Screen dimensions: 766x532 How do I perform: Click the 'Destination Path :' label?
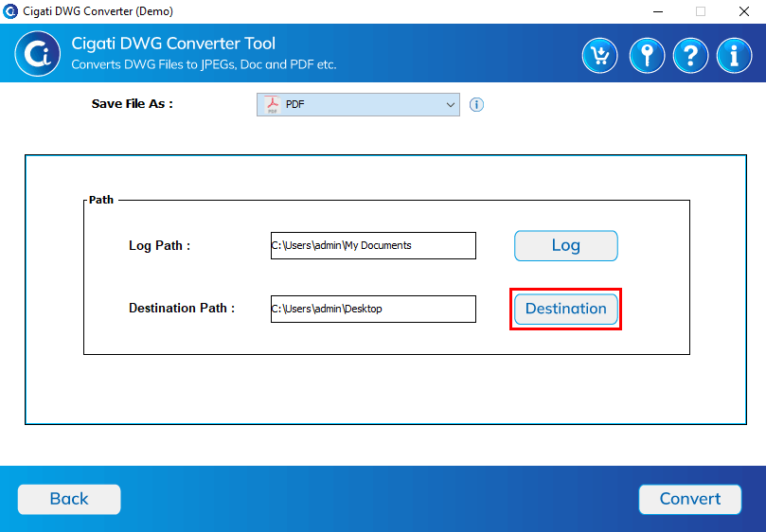click(182, 309)
